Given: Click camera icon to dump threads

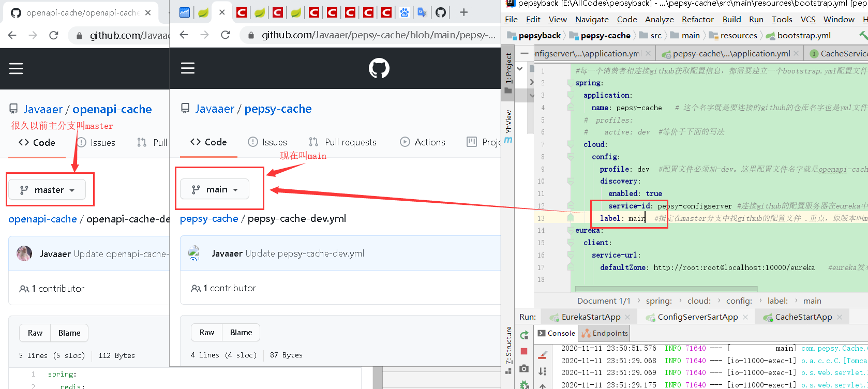Looking at the screenshot, I should (x=524, y=368).
